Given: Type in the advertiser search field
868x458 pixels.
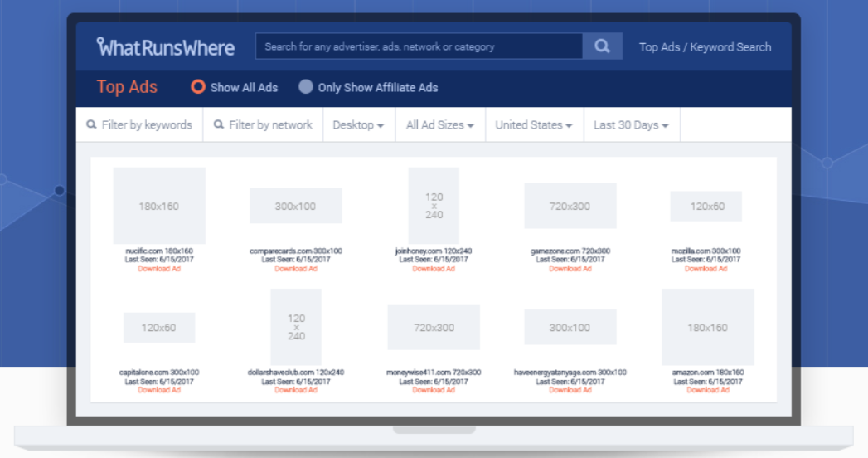Looking at the screenshot, I should [x=419, y=47].
